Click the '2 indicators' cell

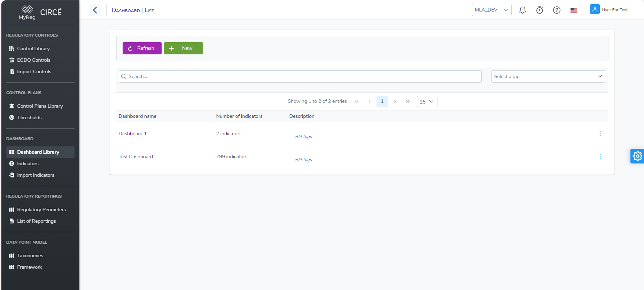(x=229, y=133)
